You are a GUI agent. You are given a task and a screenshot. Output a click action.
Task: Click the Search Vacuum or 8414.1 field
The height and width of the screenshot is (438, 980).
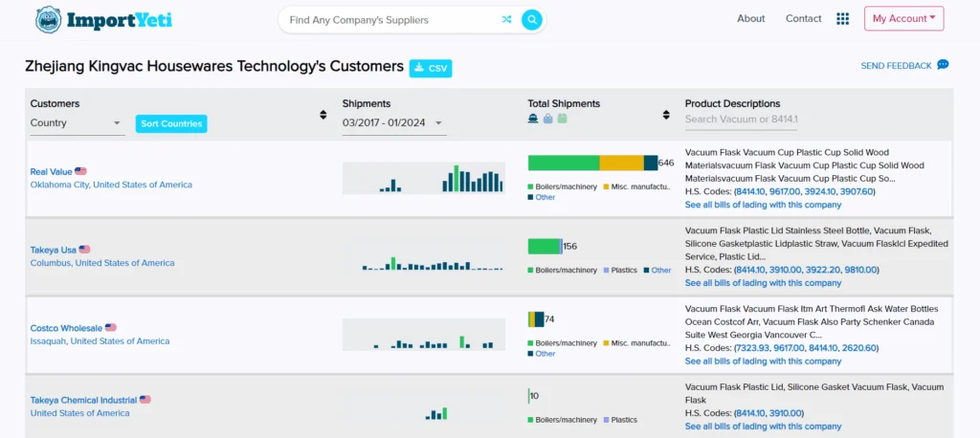click(741, 120)
